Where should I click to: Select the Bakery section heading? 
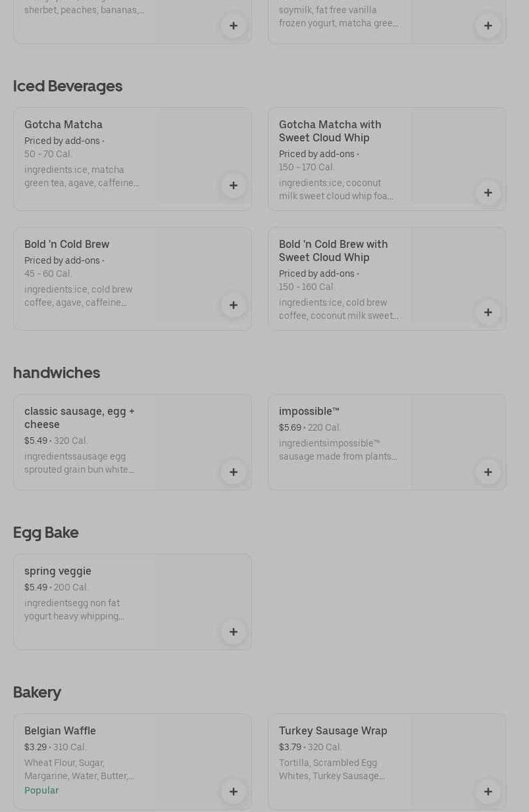click(37, 692)
